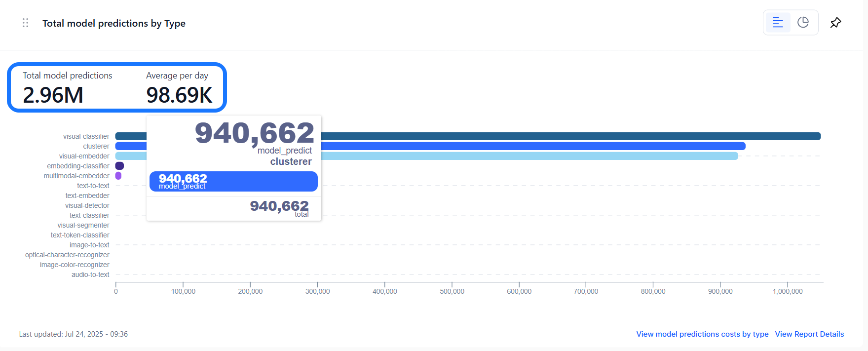Open View model predictions costs by type
The height and width of the screenshot is (351, 868).
click(702, 334)
